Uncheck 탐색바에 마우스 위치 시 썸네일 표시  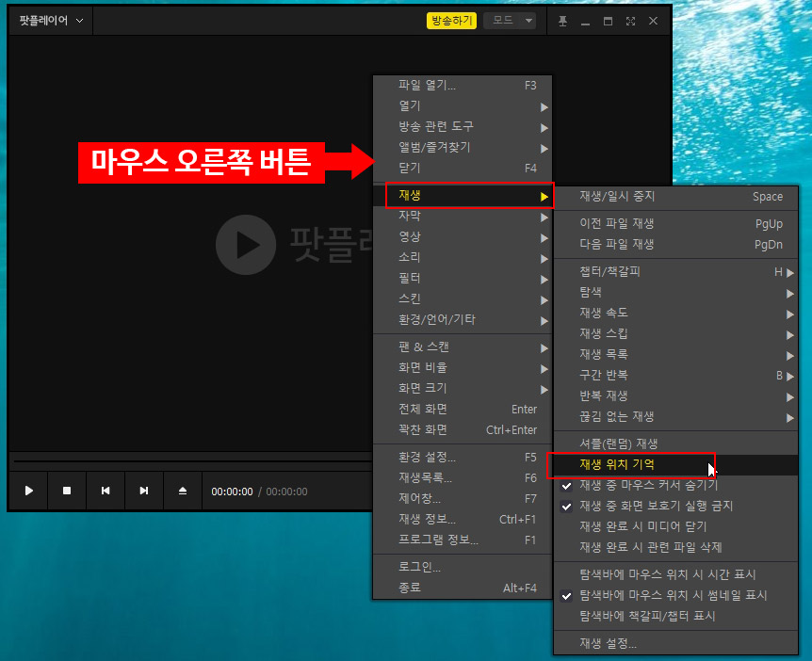(x=675, y=595)
